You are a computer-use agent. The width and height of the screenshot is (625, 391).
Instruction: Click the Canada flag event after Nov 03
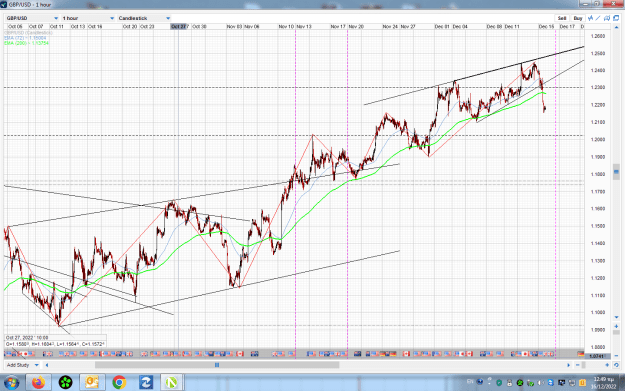pyautogui.click(x=240, y=354)
